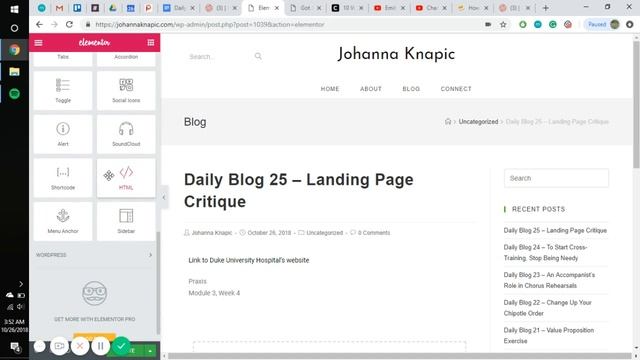
Task: Open Chrome's three-dot menu
Action: (x=629, y=24)
